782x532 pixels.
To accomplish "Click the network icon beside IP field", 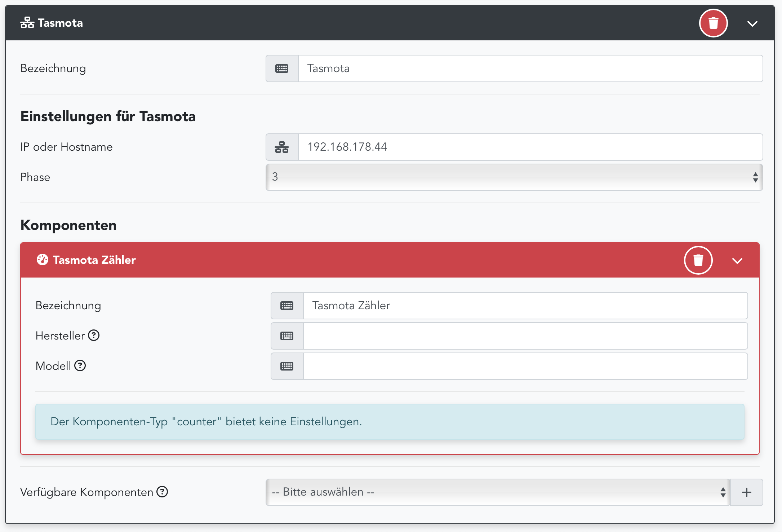I will (282, 147).
